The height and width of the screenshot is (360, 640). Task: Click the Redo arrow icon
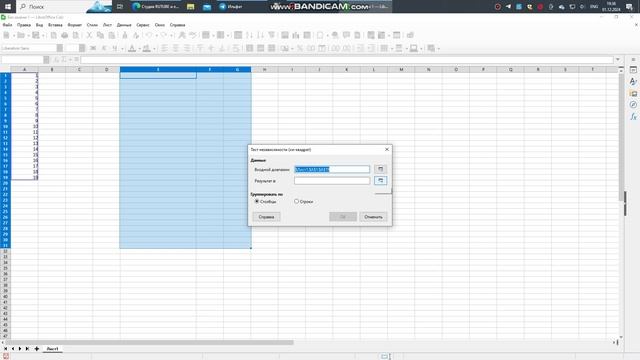(164, 36)
